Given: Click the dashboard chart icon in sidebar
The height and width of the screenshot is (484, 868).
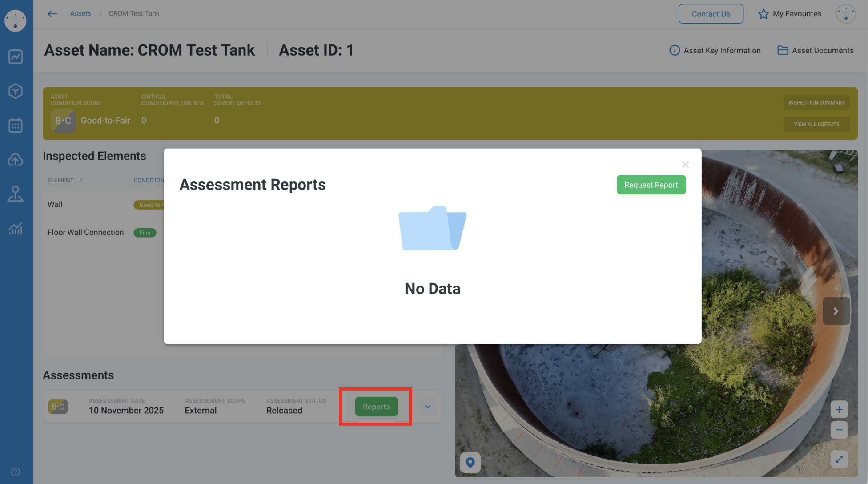Looking at the screenshot, I should (16, 56).
